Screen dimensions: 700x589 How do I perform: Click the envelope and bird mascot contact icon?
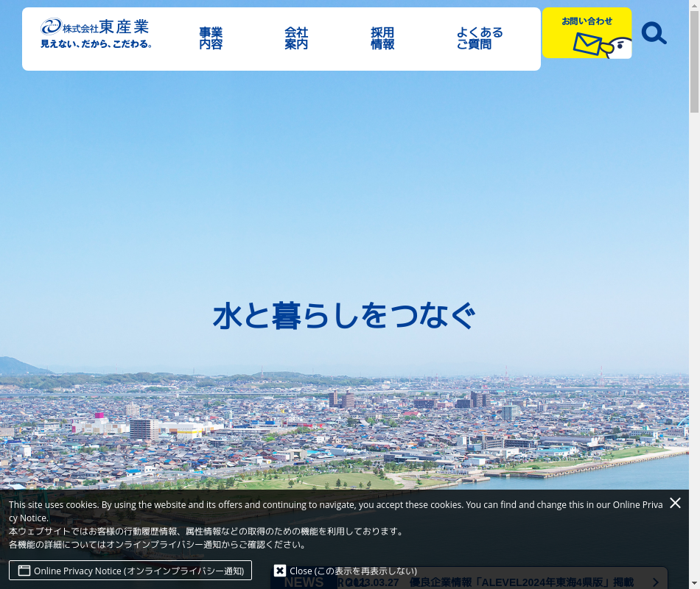click(602, 46)
